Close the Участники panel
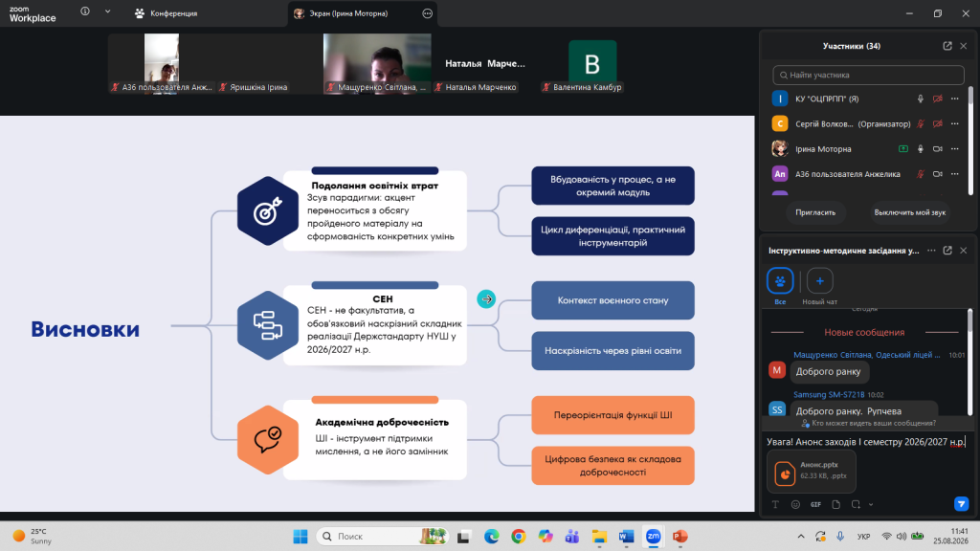 click(964, 46)
